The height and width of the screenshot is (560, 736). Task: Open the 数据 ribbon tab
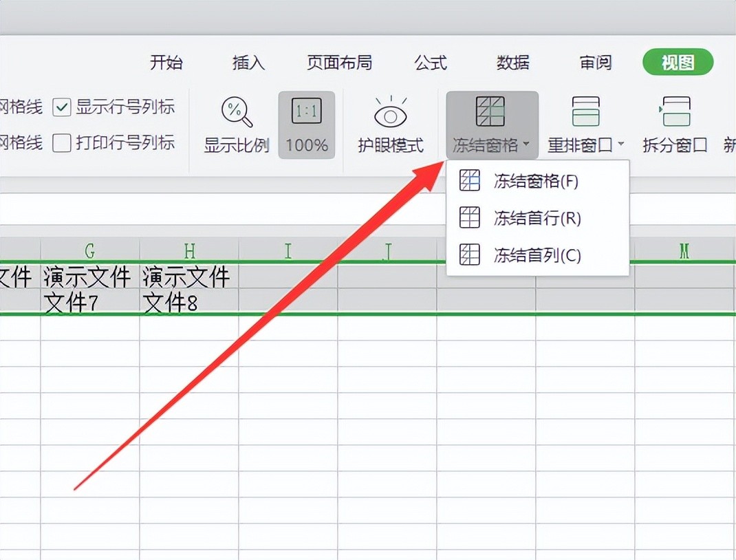513,63
